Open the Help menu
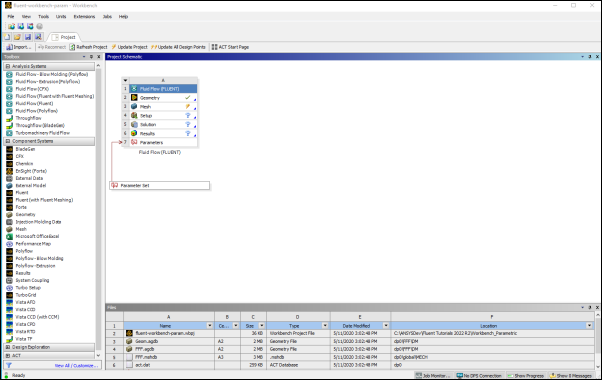Viewport: 602px width, 380px height. [x=123, y=17]
